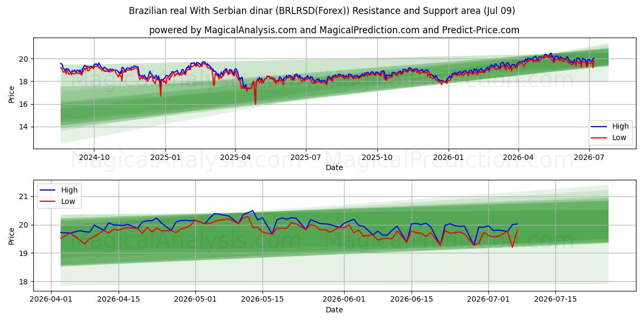
Task: Click the chart title mentioning BRLRSD(Forex)
Action: [x=322, y=11]
